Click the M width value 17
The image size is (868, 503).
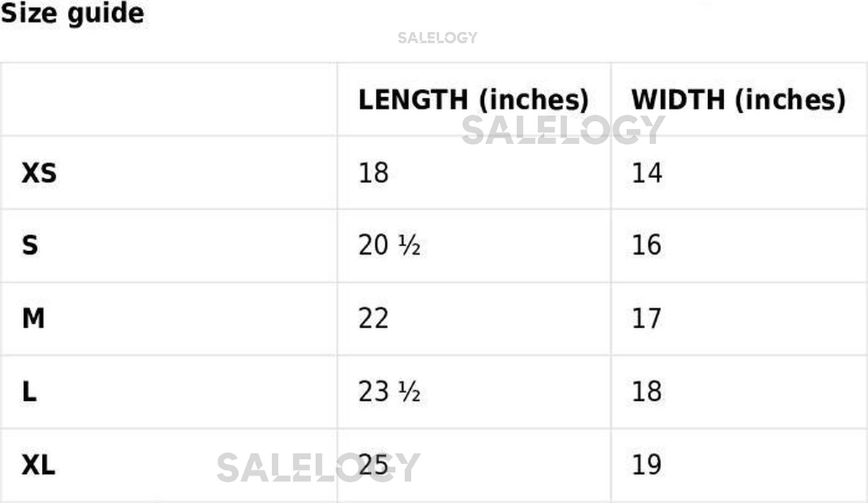click(647, 318)
